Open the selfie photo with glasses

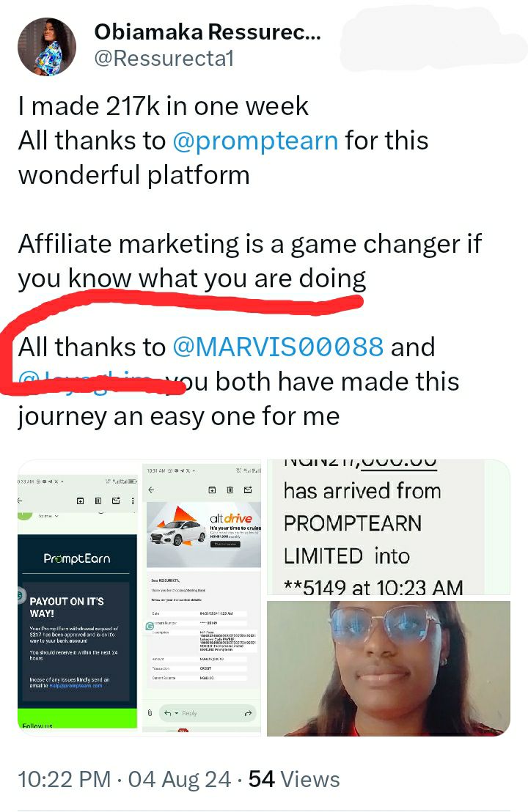click(389, 668)
